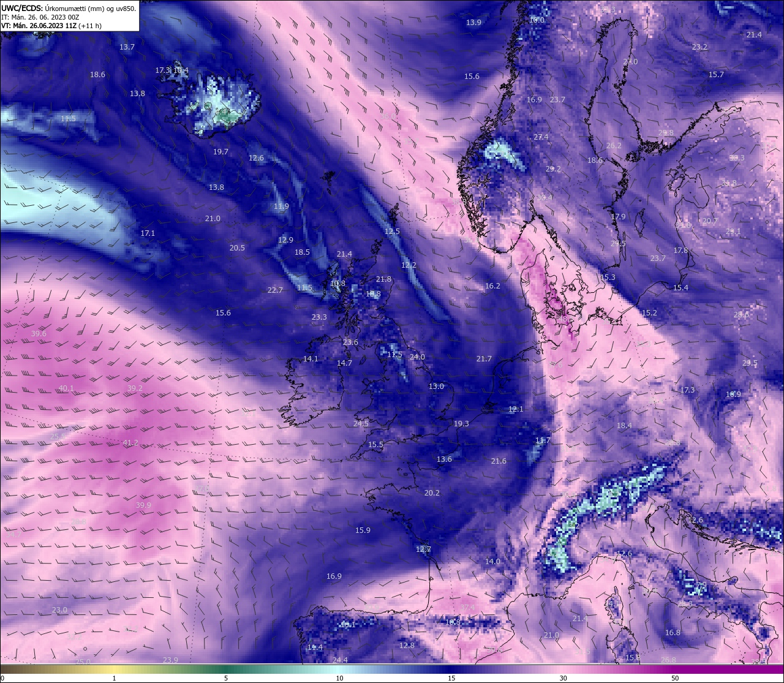784x683 pixels.
Task: Select the 15.5 value label
Action: [375, 445]
